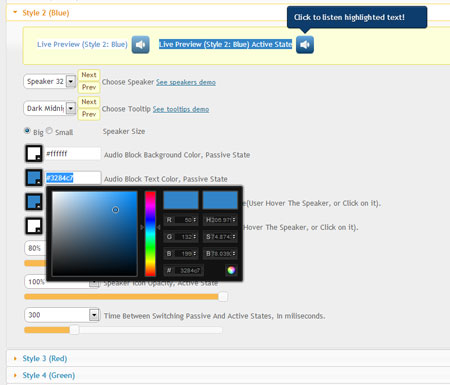Image resolution: width=450 pixels, height=385 pixels.
Task: Expand the Style 3 (Red) section
Action: point(45,359)
